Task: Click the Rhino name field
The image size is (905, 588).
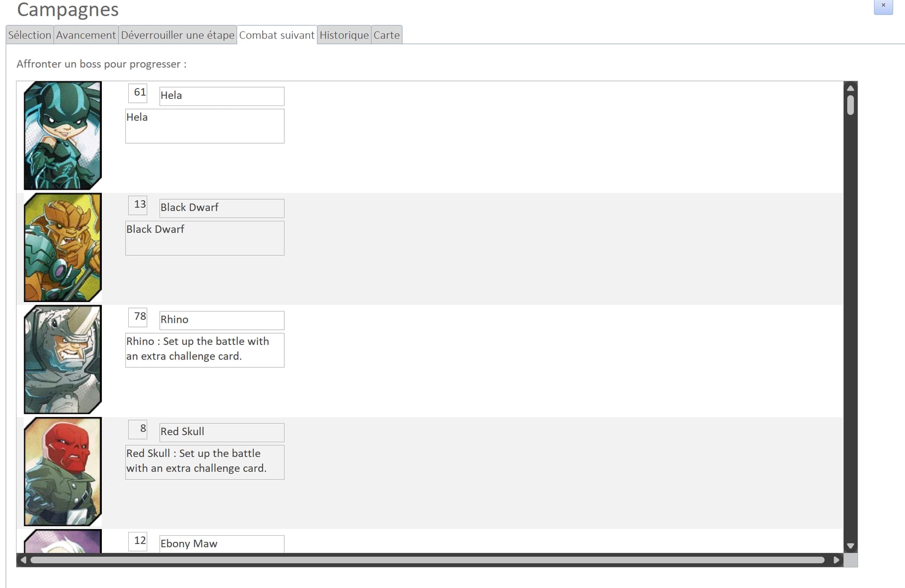Action: 222,320
